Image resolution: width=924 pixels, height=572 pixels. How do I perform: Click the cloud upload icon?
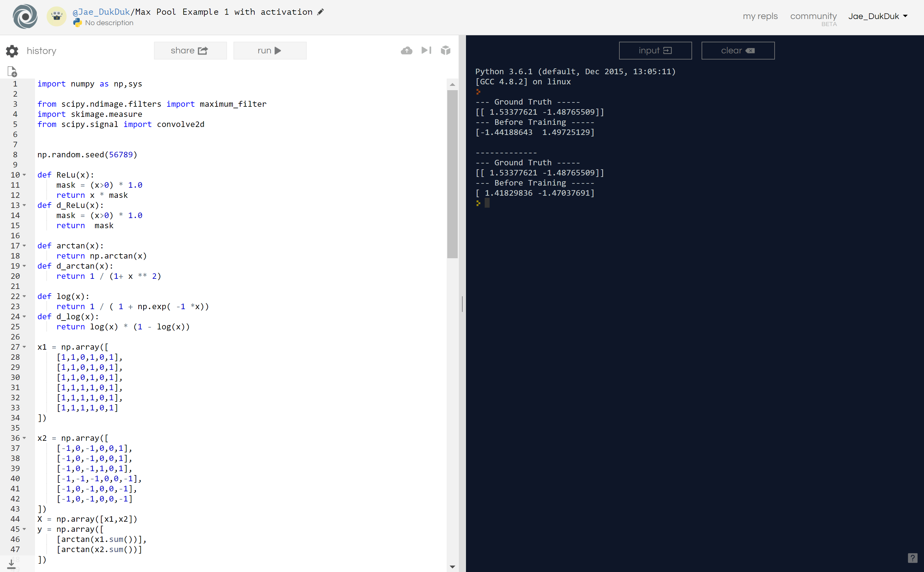pos(406,50)
